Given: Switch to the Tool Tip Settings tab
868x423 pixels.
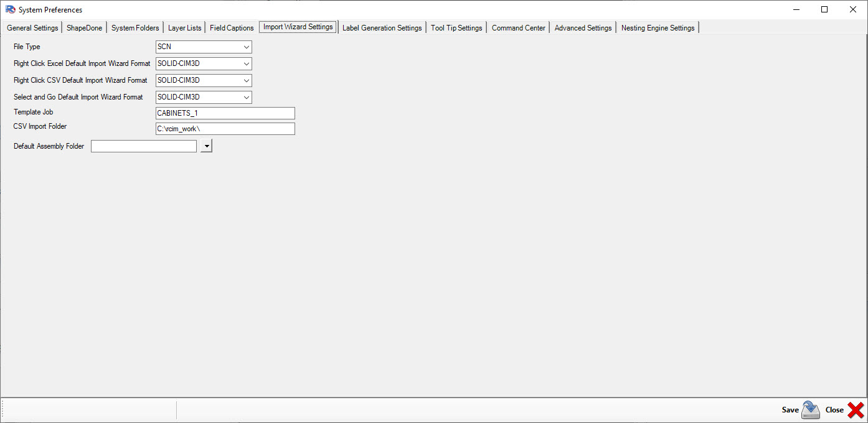Looking at the screenshot, I should [x=456, y=27].
